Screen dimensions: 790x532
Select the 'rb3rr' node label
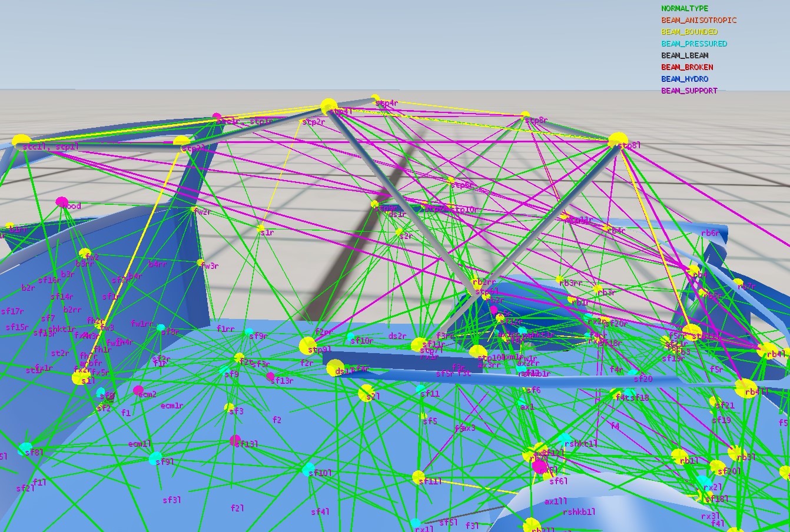pyautogui.click(x=570, y=283)
